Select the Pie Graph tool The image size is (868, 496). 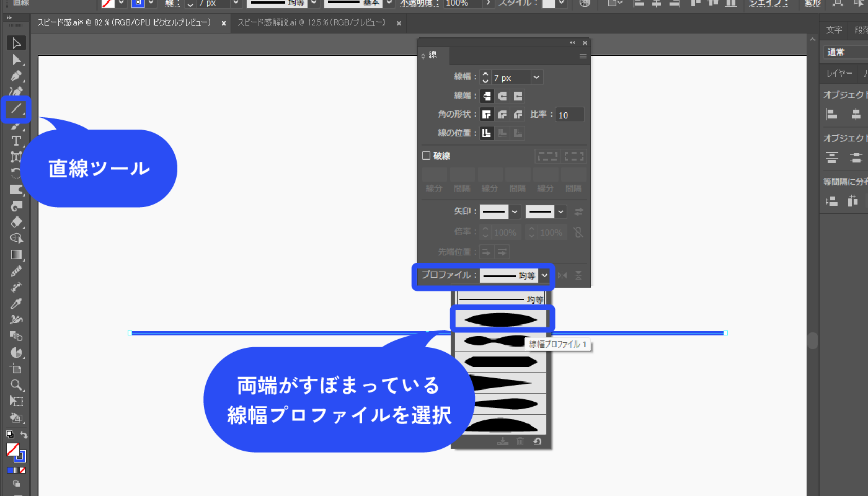16,352
